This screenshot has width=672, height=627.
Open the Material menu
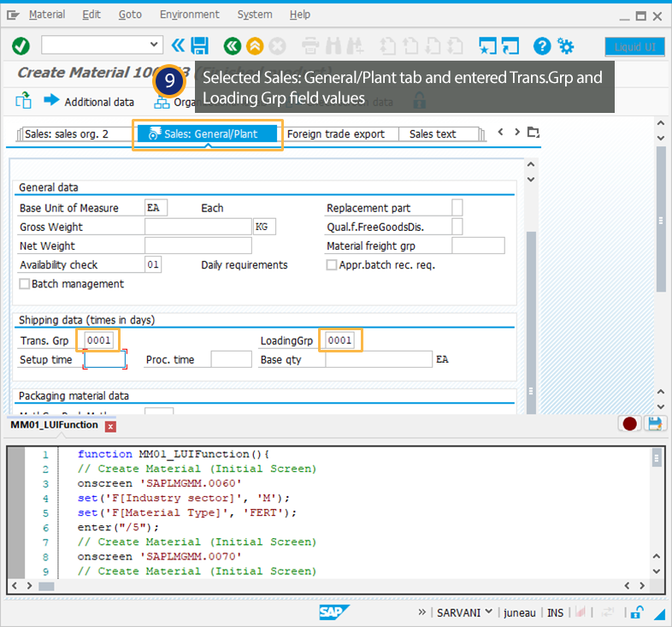tap(47, 15)
